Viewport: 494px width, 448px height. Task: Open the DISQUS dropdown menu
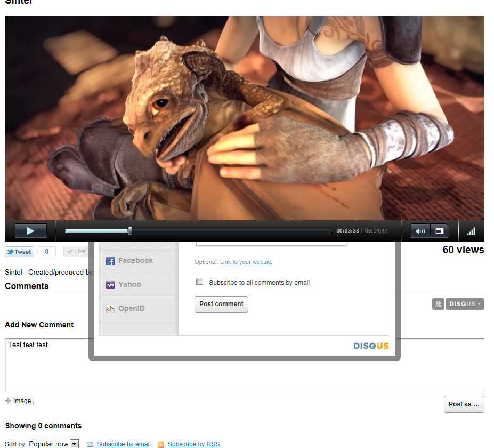pyautogui.click(x=465, y=304)
